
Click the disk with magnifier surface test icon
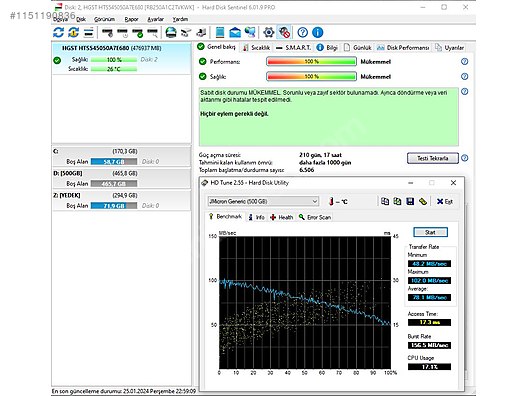click(x=153, y=33)
